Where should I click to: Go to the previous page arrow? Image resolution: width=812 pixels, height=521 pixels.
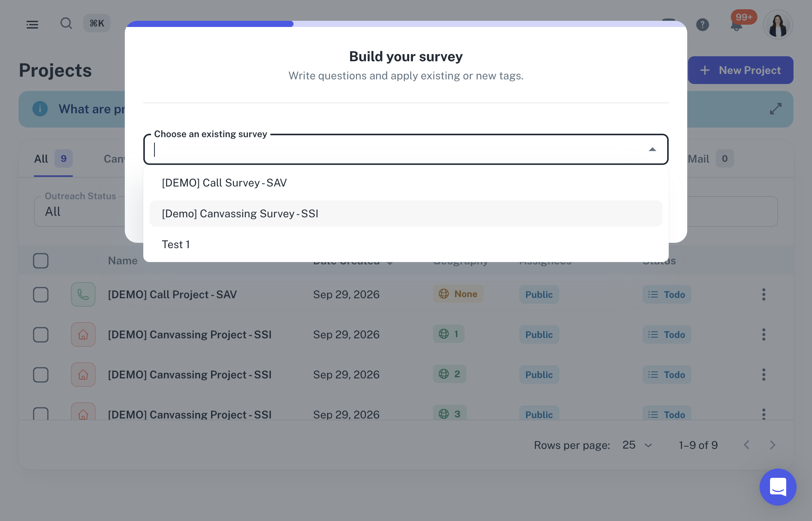(x=747, y=445)
